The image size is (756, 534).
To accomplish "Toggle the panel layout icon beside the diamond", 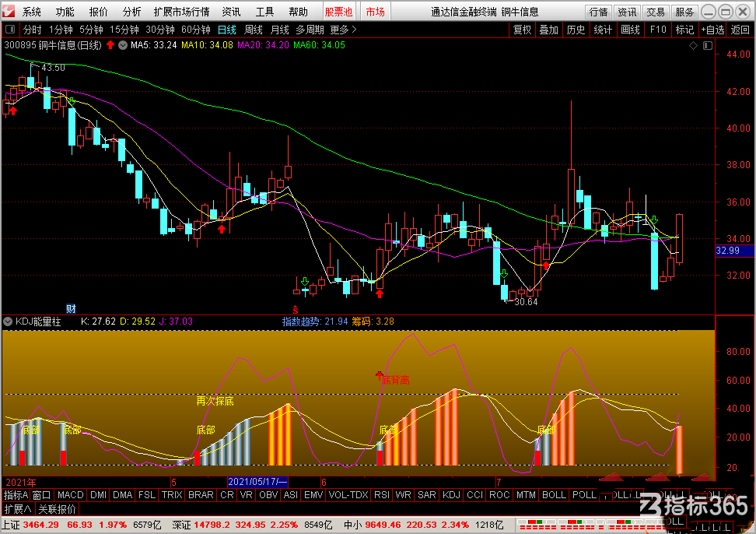I will (708, 45).
